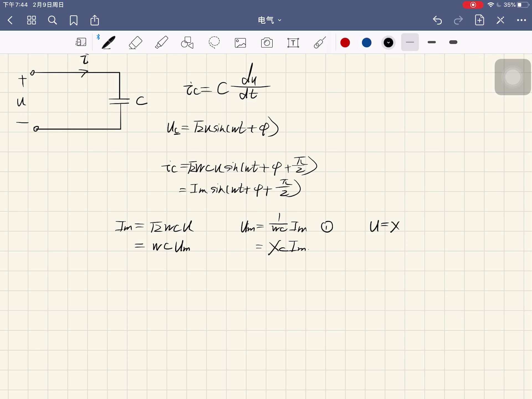Viewport: 532px width, 399px height.
Task: Select the Shapes tool
Action: coord(187,43)
